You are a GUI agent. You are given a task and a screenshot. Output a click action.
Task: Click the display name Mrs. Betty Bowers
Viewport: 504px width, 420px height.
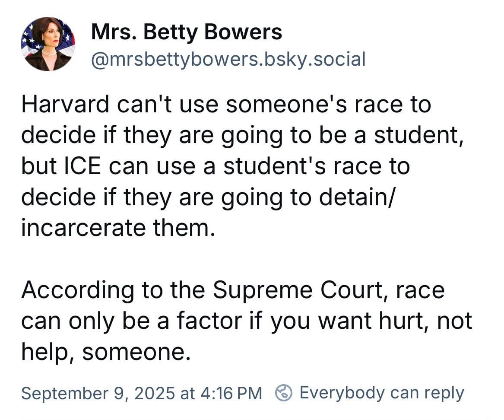pos(187,32)
